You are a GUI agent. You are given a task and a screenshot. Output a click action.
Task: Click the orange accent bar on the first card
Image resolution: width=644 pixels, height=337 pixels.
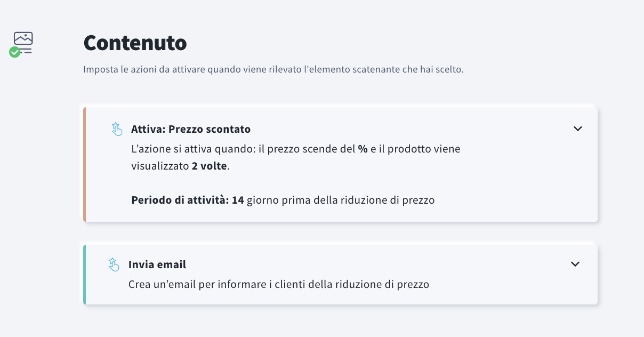click(85, 164)
